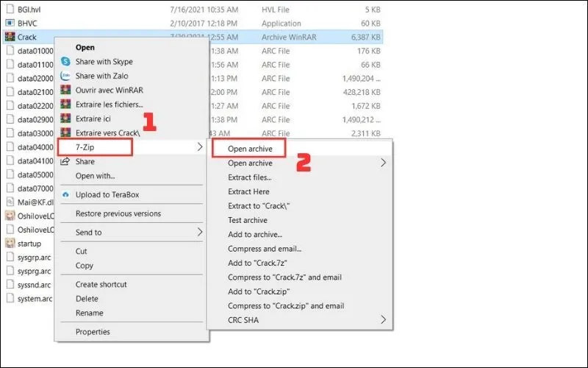The width and height of the screenshot is (588, 368).
Task: Click the 428,218 KB size cell
Action: point(362,92)
